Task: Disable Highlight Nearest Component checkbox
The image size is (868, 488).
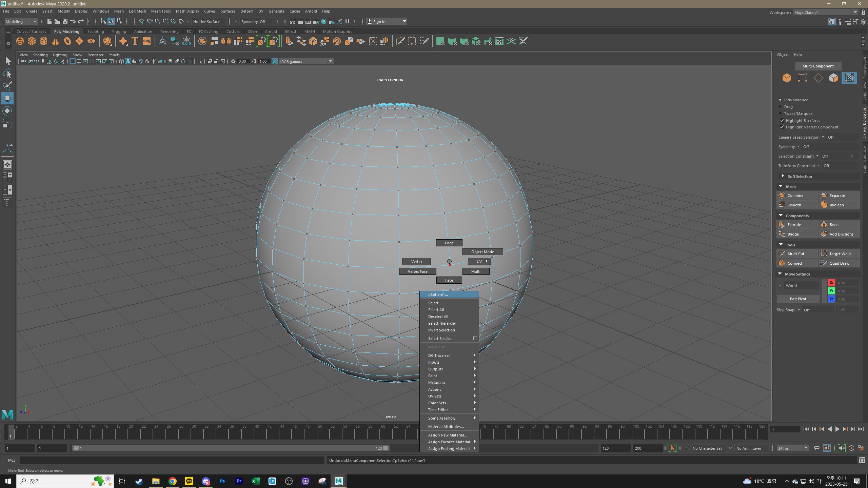Action: [x=782, y=127]
